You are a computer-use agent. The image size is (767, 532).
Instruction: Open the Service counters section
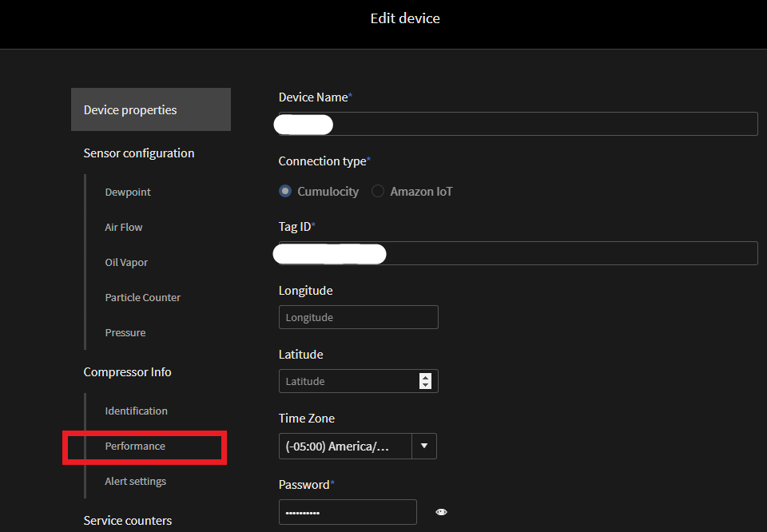(128, 521)
